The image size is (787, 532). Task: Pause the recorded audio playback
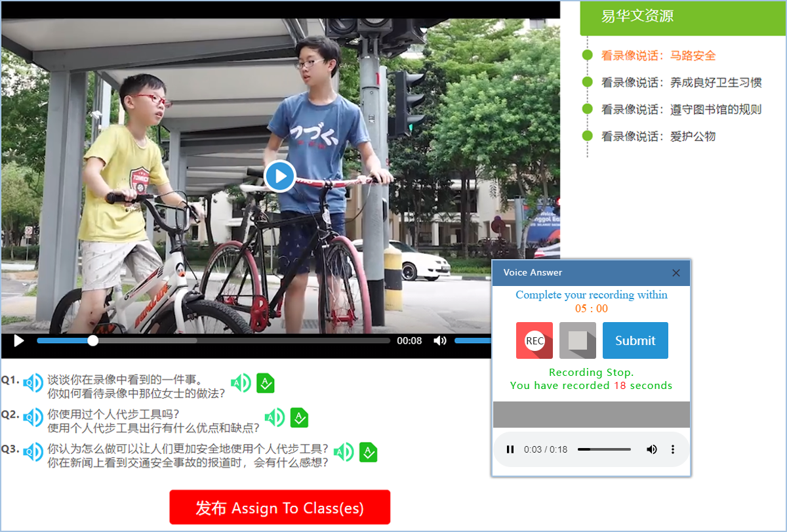coord(510,449)
